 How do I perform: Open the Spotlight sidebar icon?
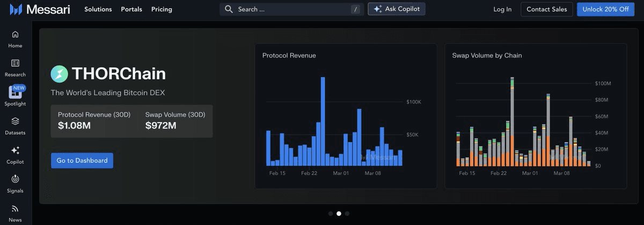(15, 93)
